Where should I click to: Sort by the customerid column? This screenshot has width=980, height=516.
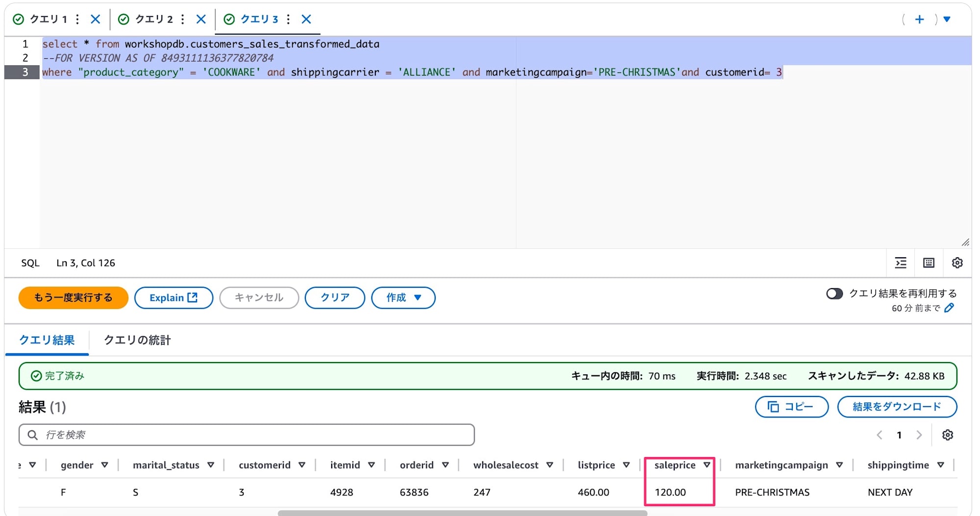[302, 465]
